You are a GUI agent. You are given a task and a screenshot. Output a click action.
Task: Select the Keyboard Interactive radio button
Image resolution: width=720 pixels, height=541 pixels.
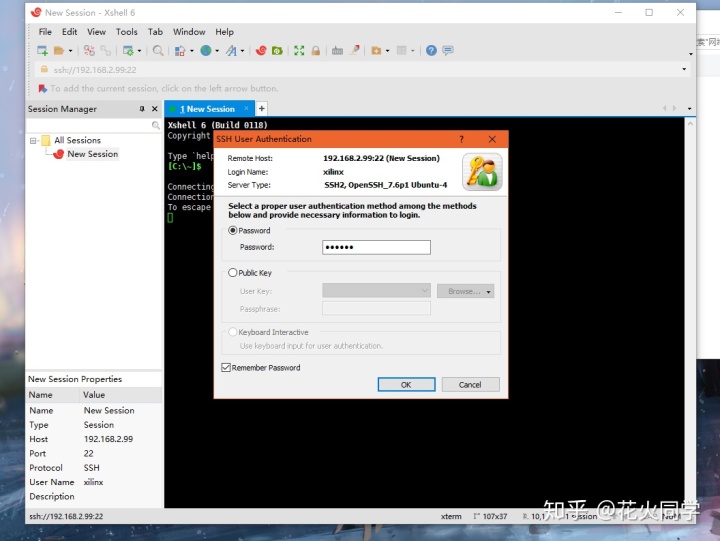(x=233, y=332)
